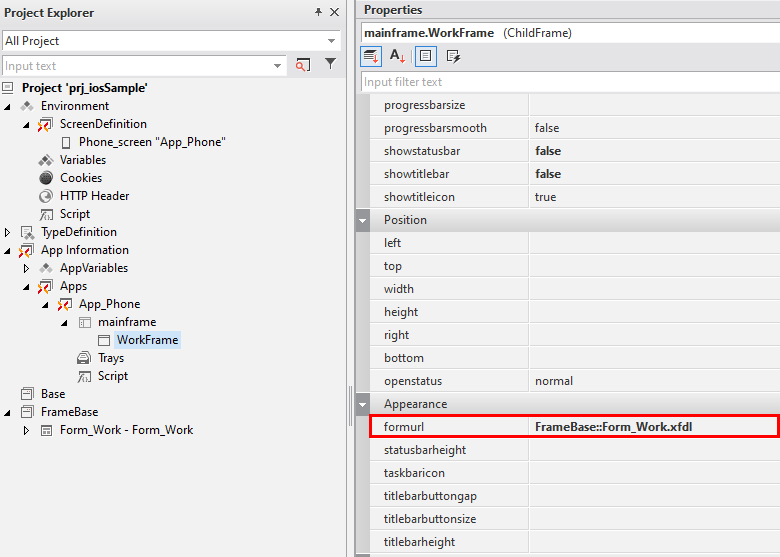Collapse the Position property section

point(362,220)
